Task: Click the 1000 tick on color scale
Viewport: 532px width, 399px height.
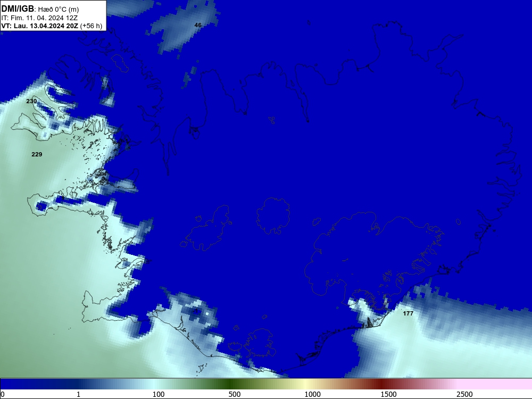Action: tap(312, 394)
